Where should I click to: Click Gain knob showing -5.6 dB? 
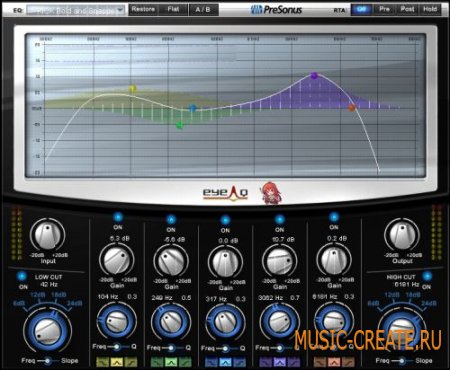point(171,262)
